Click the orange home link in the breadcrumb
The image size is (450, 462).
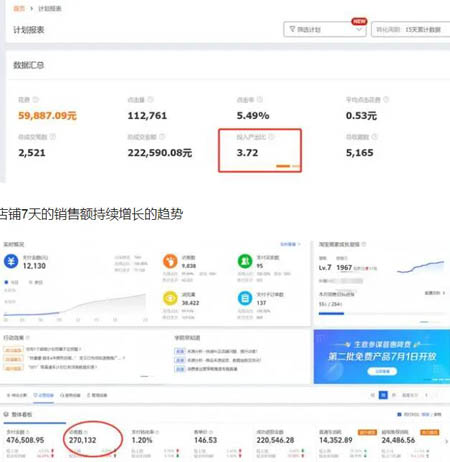pyautogui.click(x=19, y=8)
